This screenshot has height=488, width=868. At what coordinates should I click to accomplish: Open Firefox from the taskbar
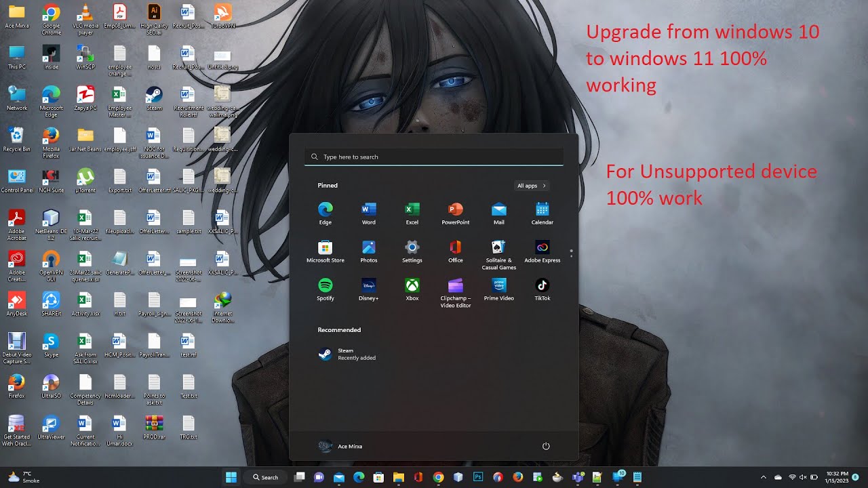[517, 477]
